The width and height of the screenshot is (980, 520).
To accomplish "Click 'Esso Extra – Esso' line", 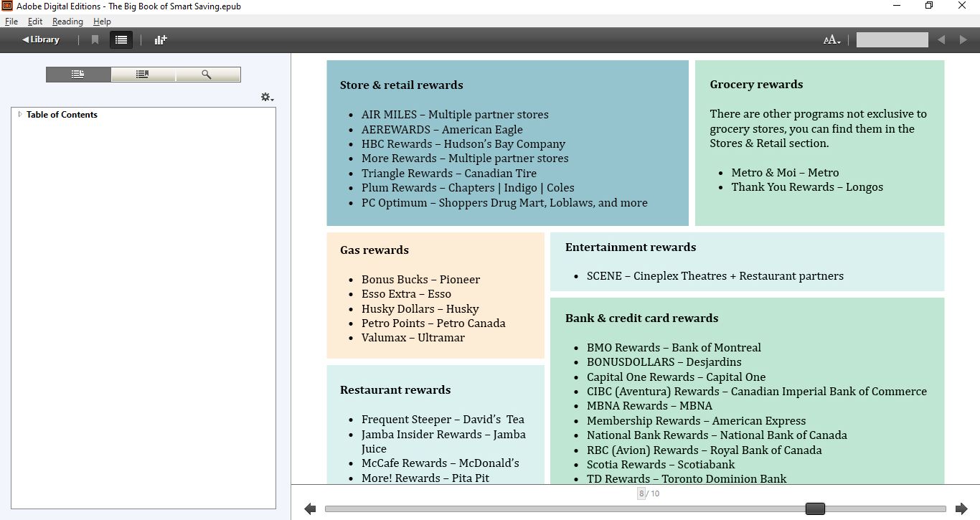I will (x=406, y=294).
